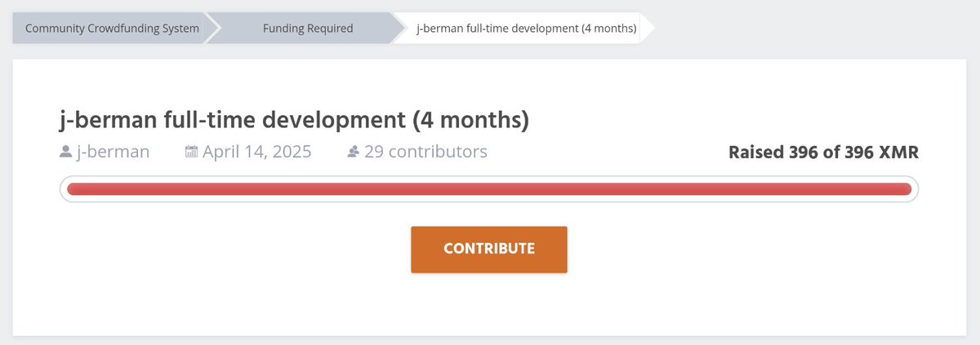
Task: Select the j-berman full-time development breadcrumb tab
Action: 527,29
